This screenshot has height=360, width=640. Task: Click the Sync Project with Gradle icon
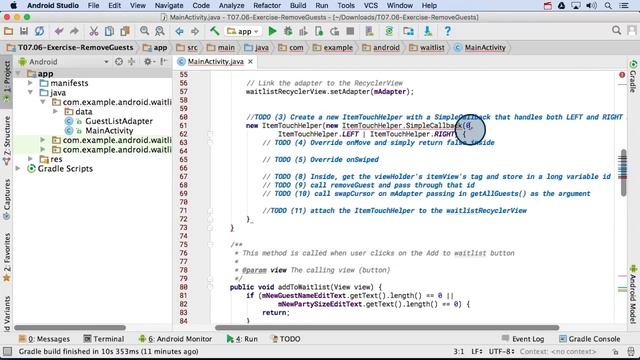click(x=389, y=31)
